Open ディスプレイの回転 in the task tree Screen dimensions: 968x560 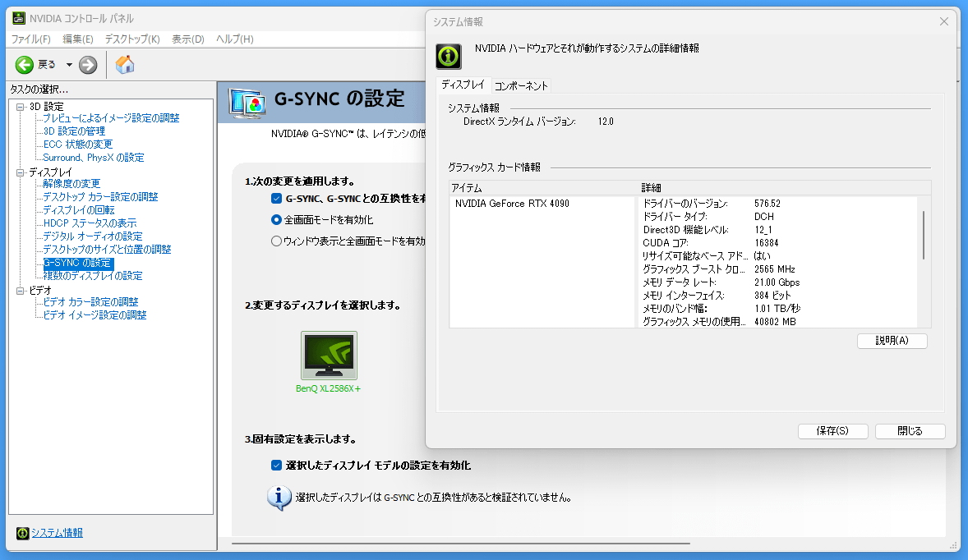pos(79,210)
